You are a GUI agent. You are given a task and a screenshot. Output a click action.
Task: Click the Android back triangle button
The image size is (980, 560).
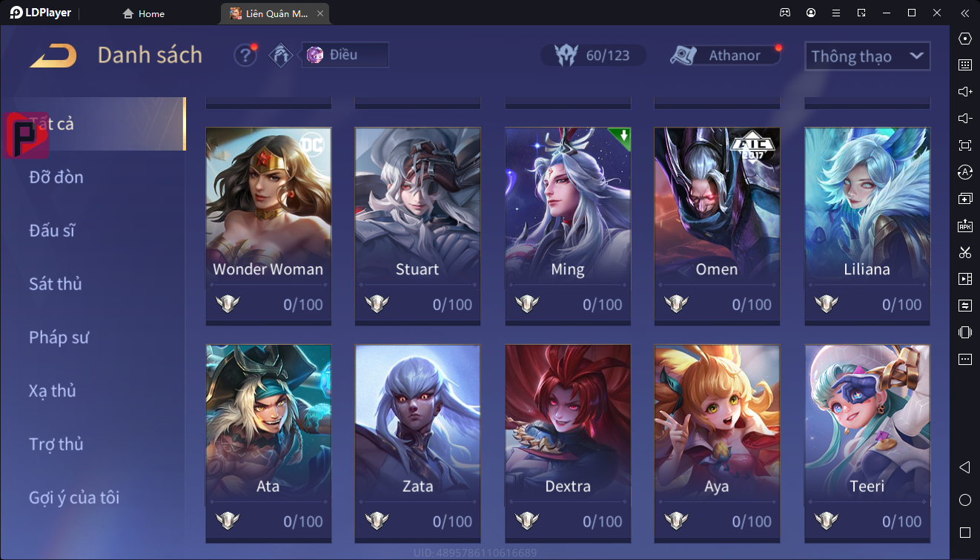coord(965,467)
